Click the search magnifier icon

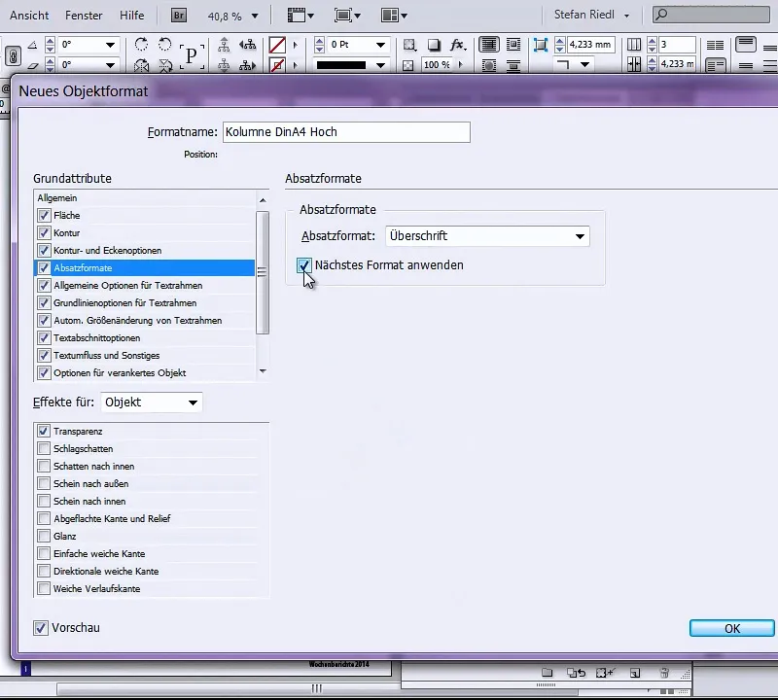[x=661, y=15]
